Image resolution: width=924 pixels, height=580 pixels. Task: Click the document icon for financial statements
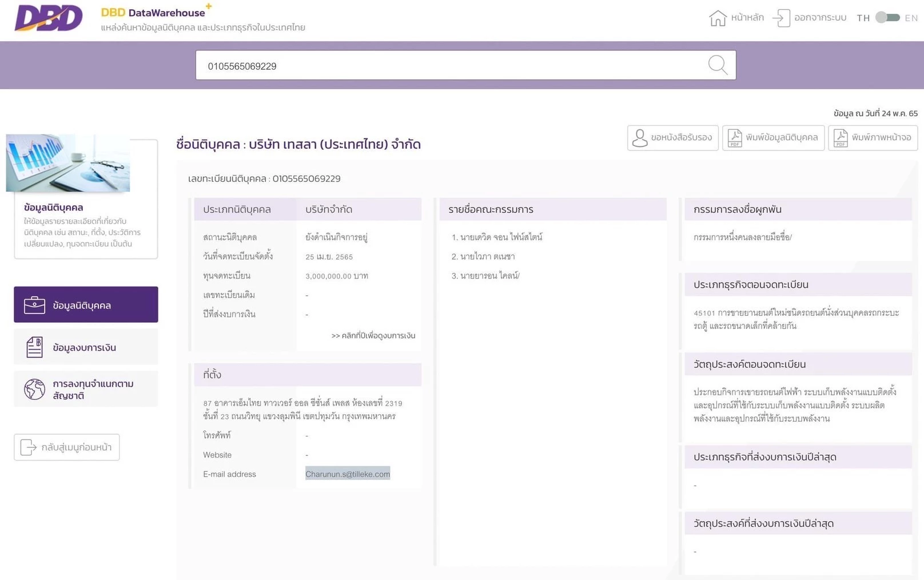34,347
